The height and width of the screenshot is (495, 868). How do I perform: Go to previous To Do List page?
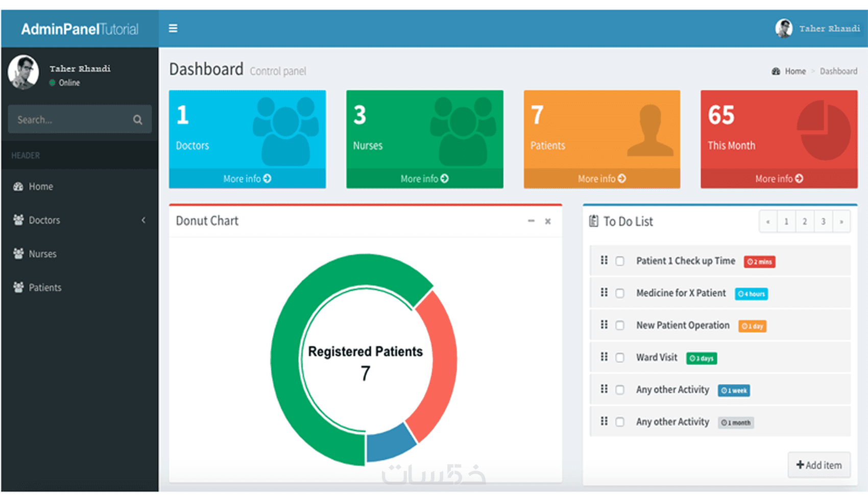point(768,221)
